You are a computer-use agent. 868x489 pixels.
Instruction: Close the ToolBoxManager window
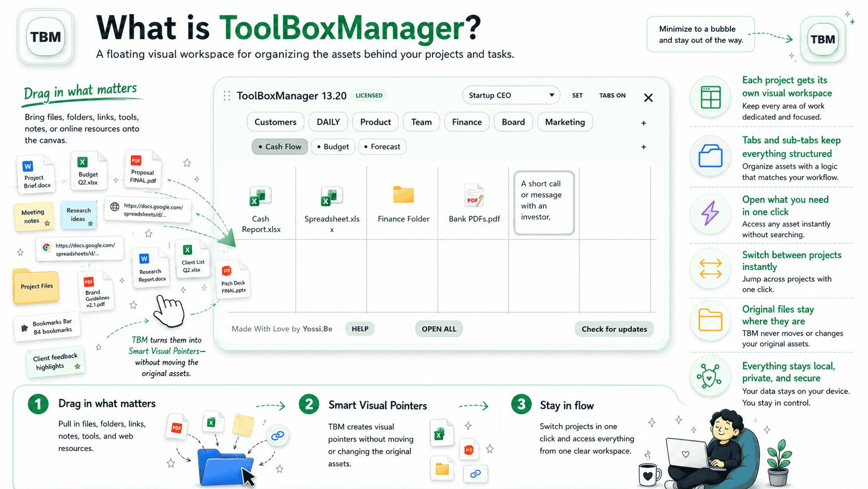pyautogui.click(x=648, y=98)
